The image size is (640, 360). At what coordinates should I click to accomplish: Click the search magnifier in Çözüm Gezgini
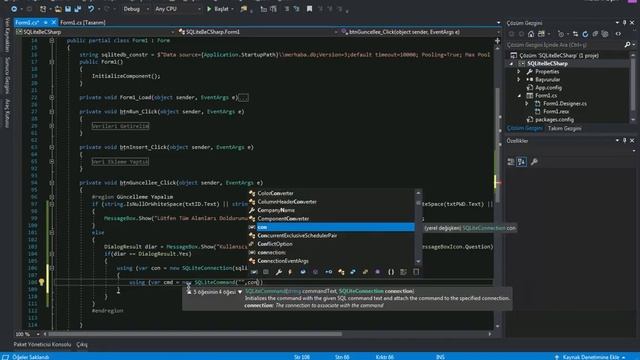(x=627, y=44)
